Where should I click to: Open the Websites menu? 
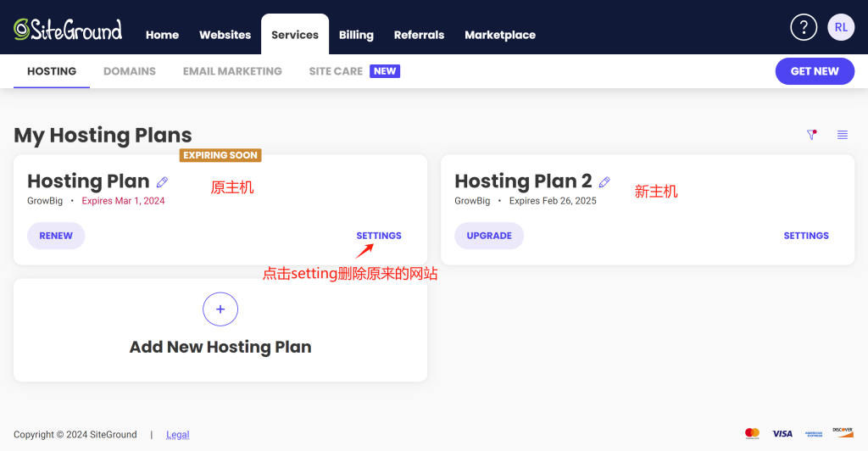click(225, 35)
